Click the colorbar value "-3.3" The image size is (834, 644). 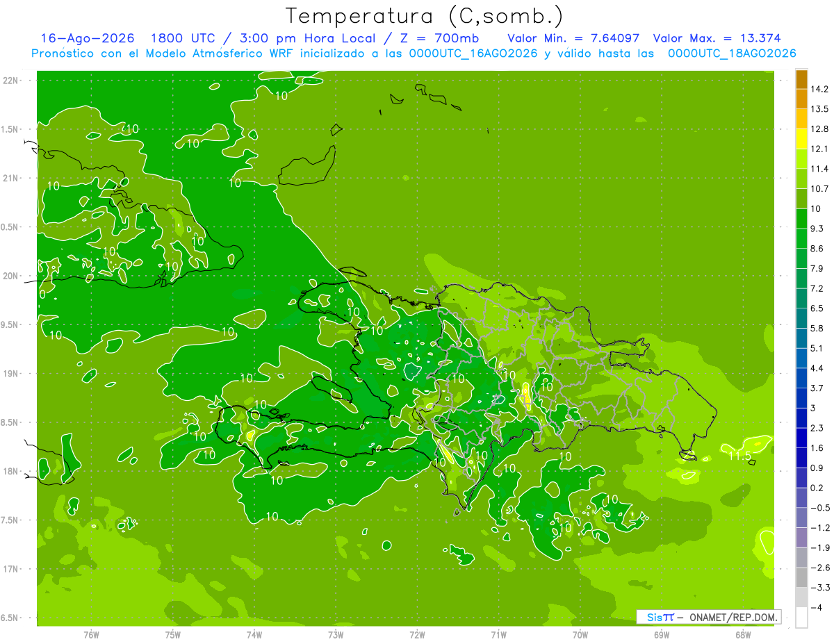[x=820, y=587]
